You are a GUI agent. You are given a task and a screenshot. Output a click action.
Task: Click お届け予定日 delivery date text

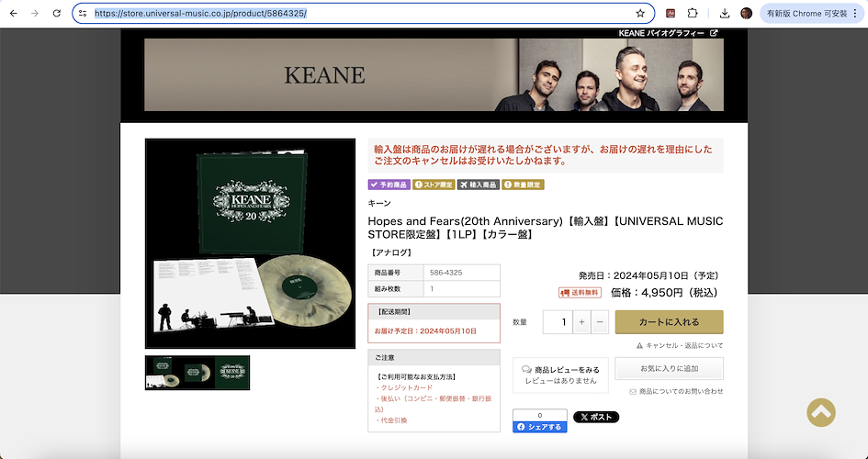click(425, 331)
